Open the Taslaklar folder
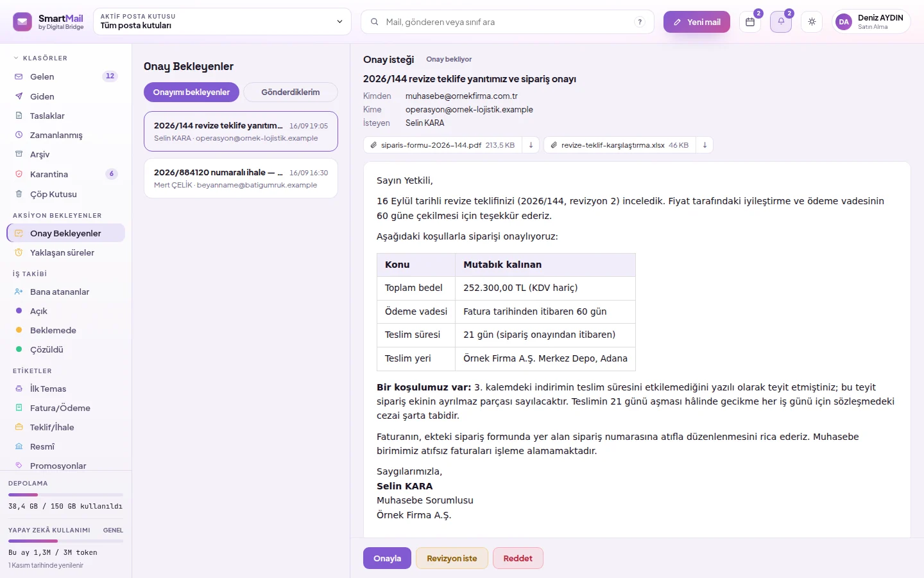924x578 pixels. [x=65, y=116]
